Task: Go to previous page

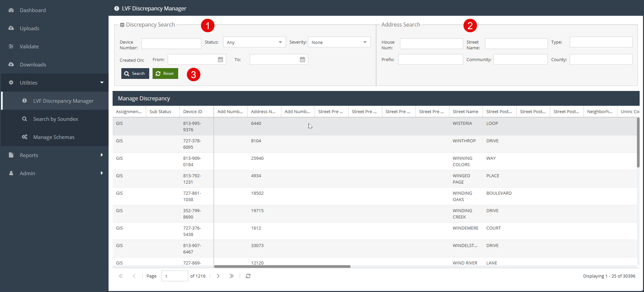Action: (x=134, y=276)
